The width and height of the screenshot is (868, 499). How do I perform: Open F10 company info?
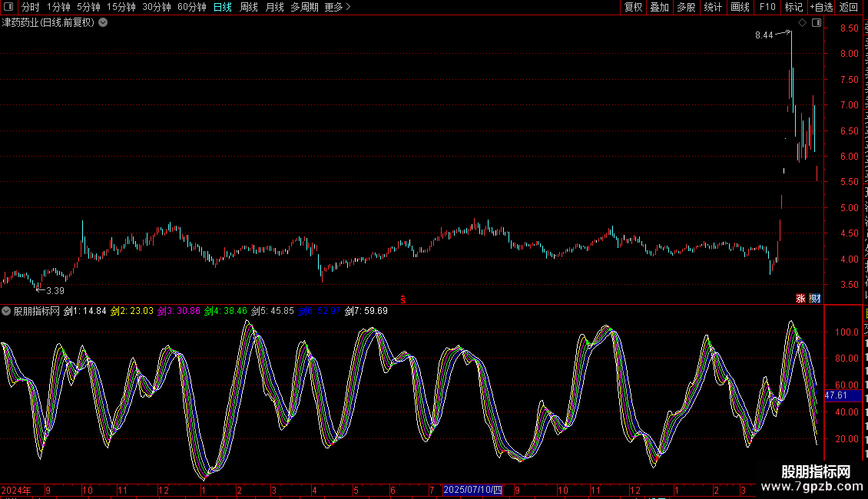point(767,7)
